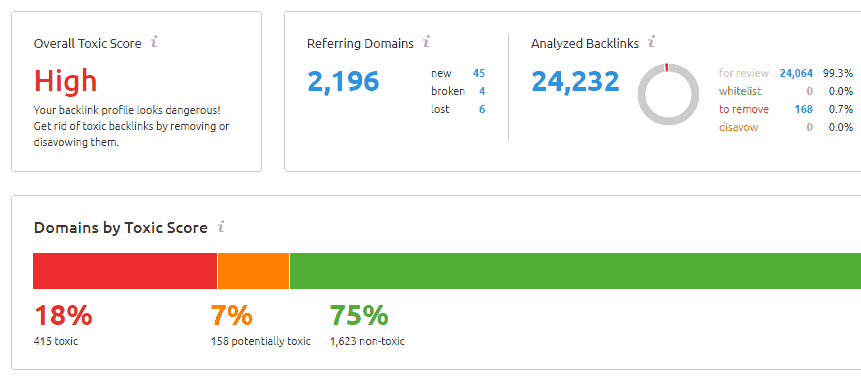Click the 7% potentially toxic percentage
Image resolution: width=861 pixels, height=378 pixels.
tap(232, 316)
